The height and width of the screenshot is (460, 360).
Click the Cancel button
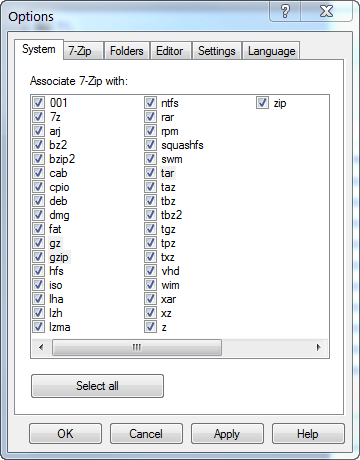point(146,434)
